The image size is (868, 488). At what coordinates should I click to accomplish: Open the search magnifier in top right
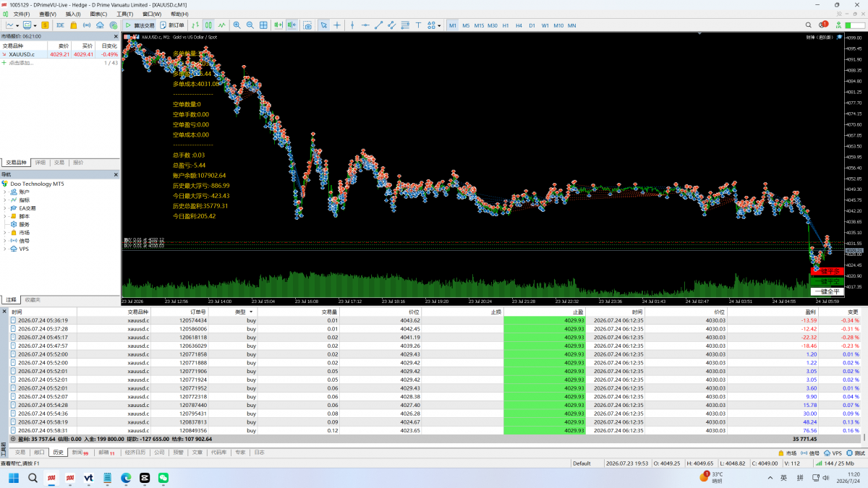coord(809,25)
